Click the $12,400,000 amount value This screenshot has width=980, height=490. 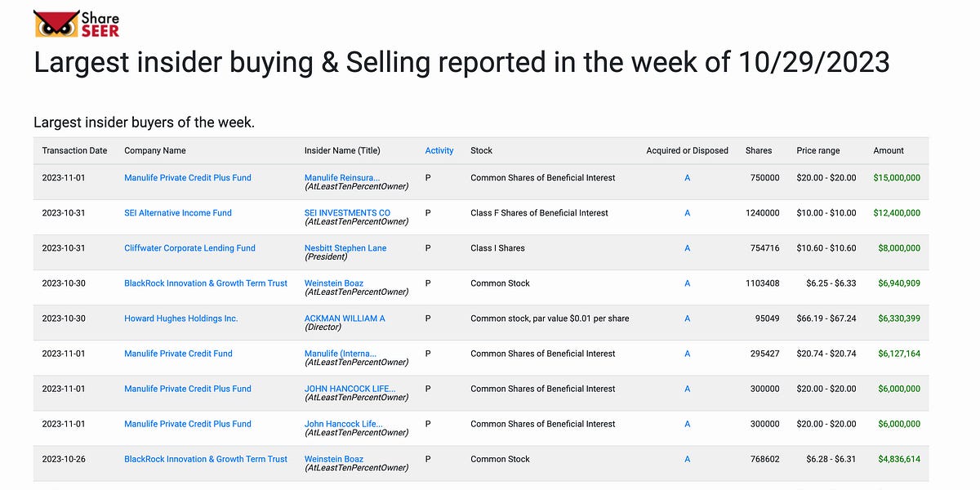coord(896,212)
